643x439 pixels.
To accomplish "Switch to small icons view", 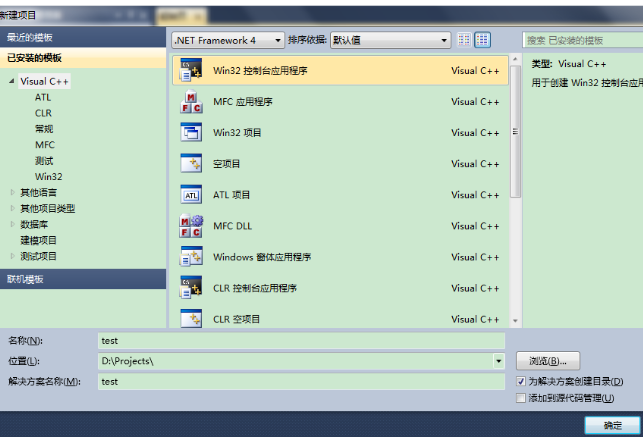I will [x=464, y=39].
